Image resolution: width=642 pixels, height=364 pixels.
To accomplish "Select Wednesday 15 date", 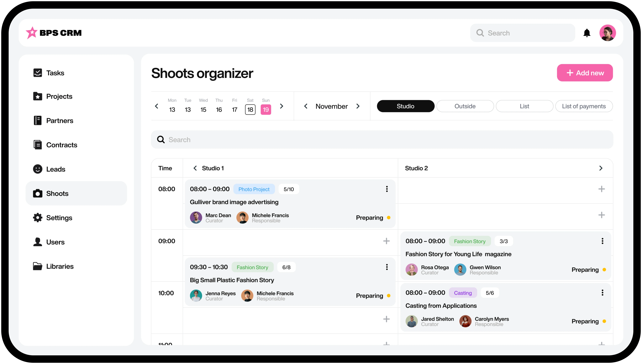I will click(203, 106).
